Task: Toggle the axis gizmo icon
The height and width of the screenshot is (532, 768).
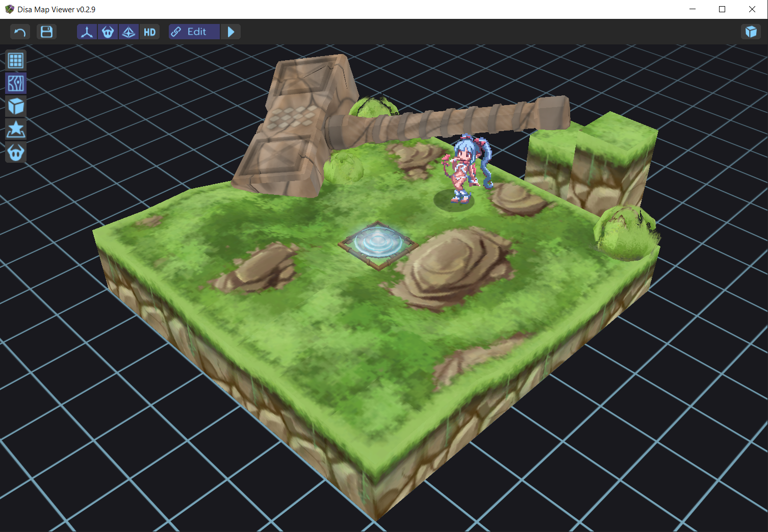Action: pyautogui.click(x=87, y=32)
